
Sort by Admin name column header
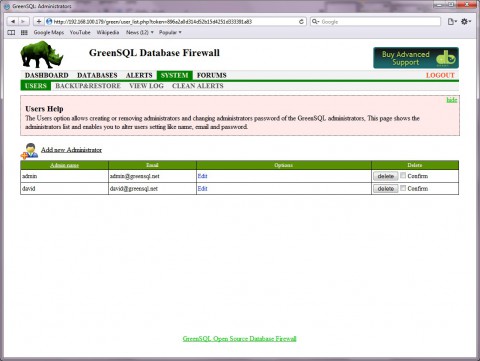[x=64, y=165]
